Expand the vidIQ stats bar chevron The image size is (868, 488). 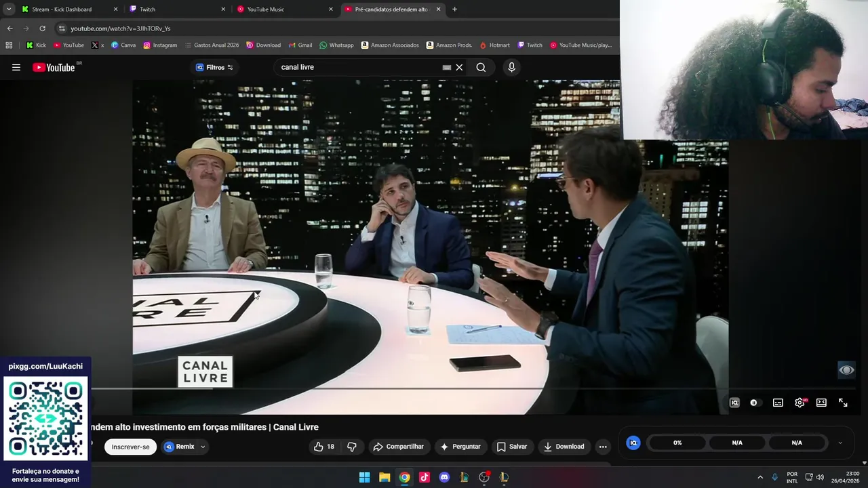(840, 443)
